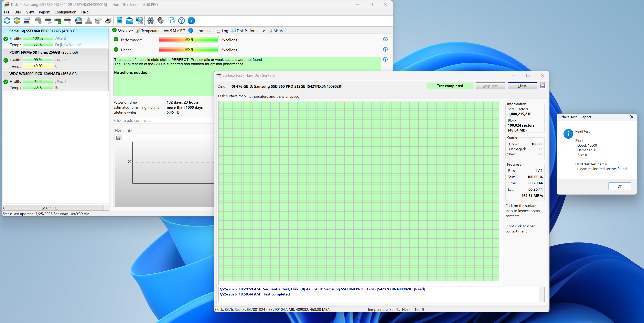
Task: Click the Close button in Surface Test window
Action: (x=522, y=86)
